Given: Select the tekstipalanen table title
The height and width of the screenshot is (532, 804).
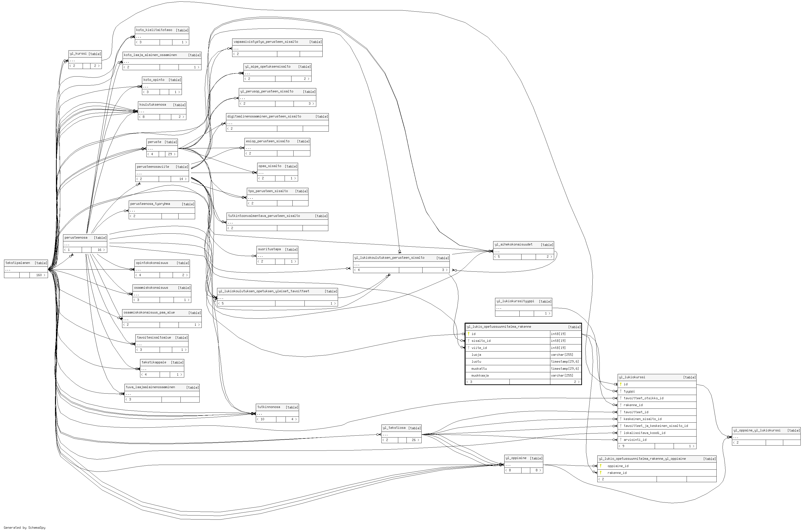Looking at the screenshot, I should [x=18, y=263].
